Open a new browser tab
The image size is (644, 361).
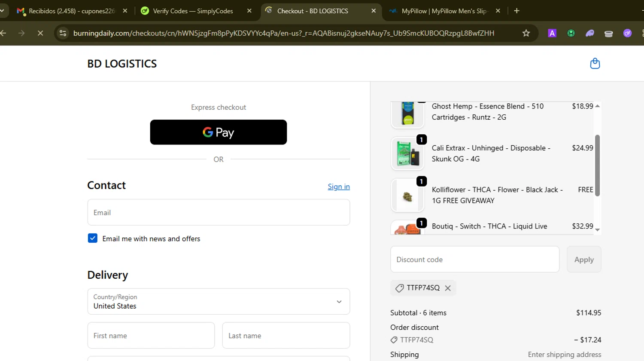click(516, 11)
